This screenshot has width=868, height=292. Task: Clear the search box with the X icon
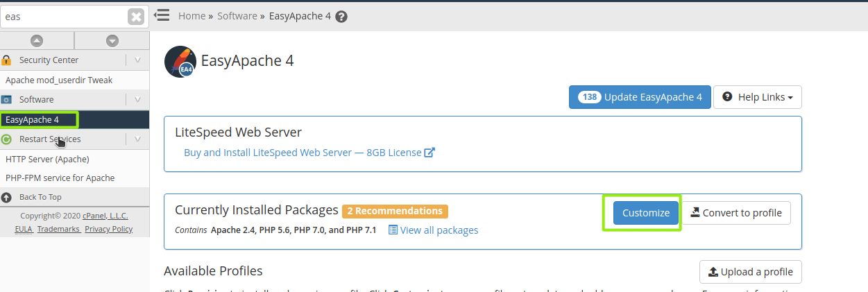click(136, 17)
